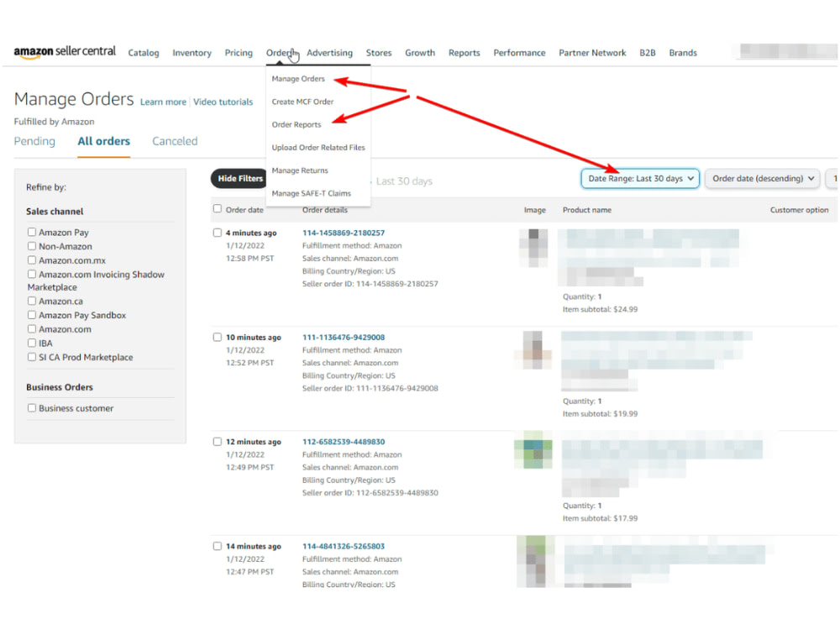
Task: Click the Amazon Seller Central logo
Action: tap(65, 51)
